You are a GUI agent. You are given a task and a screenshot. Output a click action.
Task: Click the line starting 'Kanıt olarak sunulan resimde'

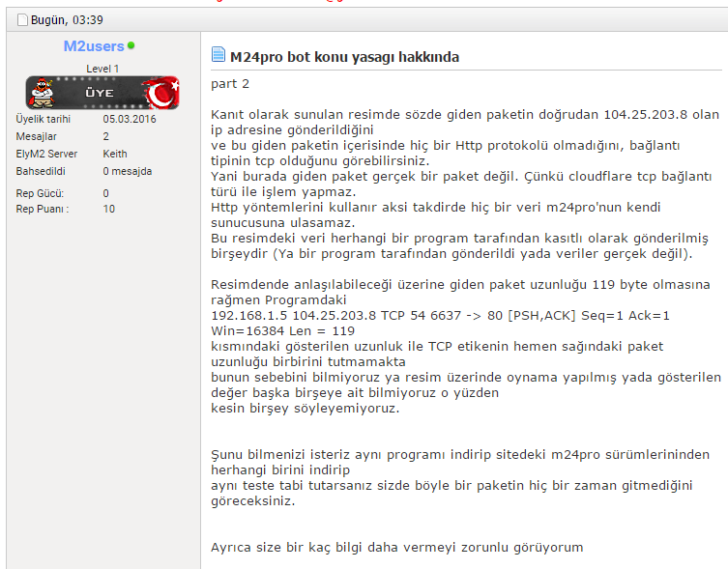(465, 114)
